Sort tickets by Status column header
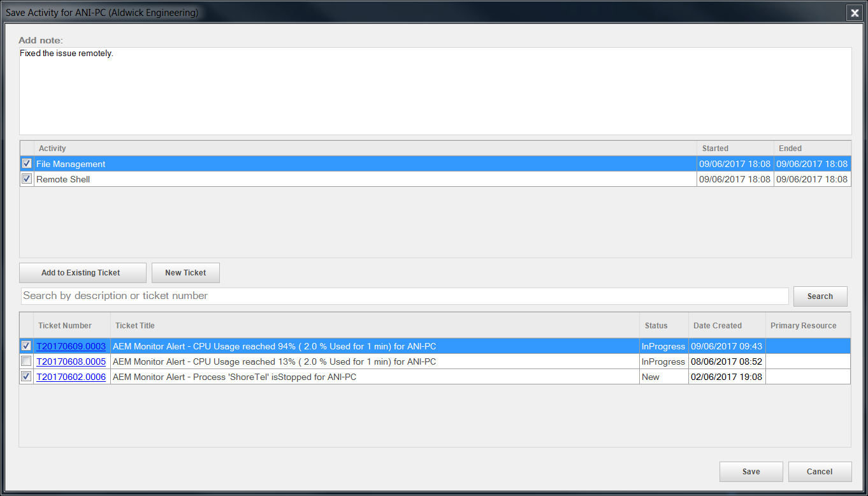Viewport: 868px width, 496px height. (x=664, y=326)
